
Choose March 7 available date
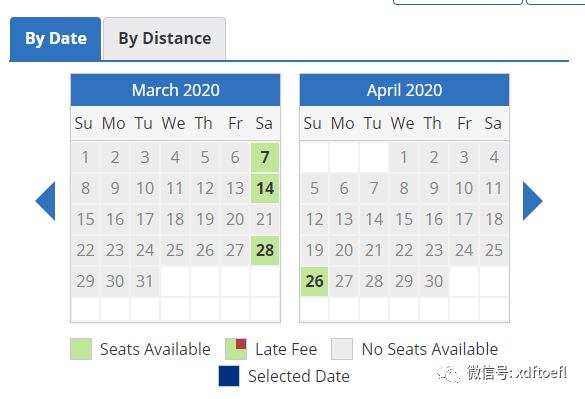pyautogui.click(x=265, y=157)
